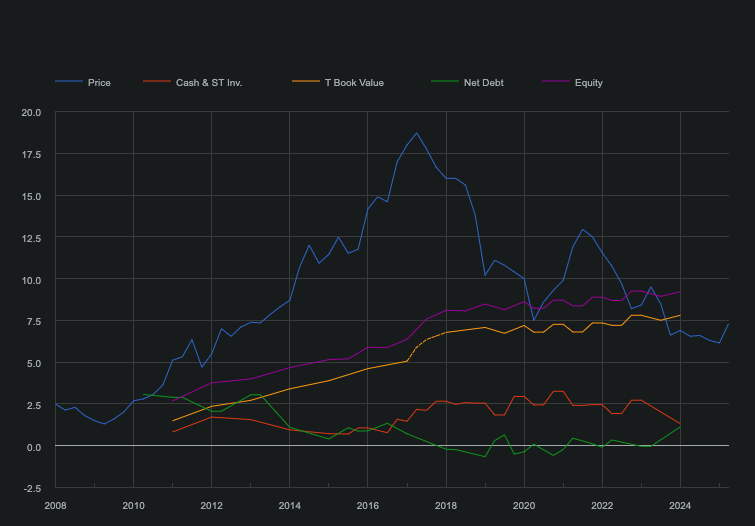The height and width of the screenshot is (526, 755).
Task: Select the -2.5 y-axis tick label
Action: pyautogui.click(x=31, y=488)
